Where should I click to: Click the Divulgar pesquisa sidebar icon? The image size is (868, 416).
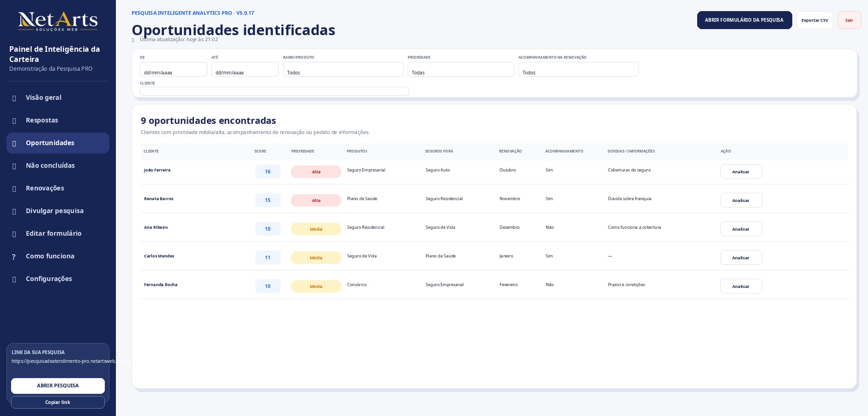coord(14,211)
